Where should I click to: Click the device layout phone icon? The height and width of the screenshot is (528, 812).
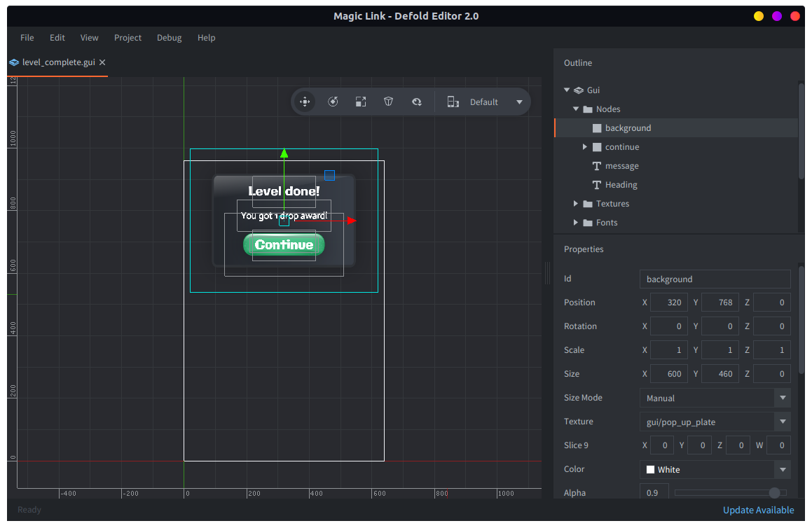[453, 102]
